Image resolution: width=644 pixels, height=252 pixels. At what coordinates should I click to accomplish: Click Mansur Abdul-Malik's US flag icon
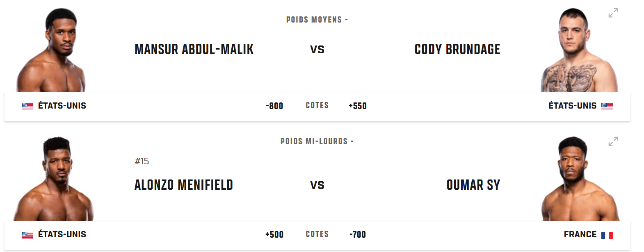[x=27, y=107]
